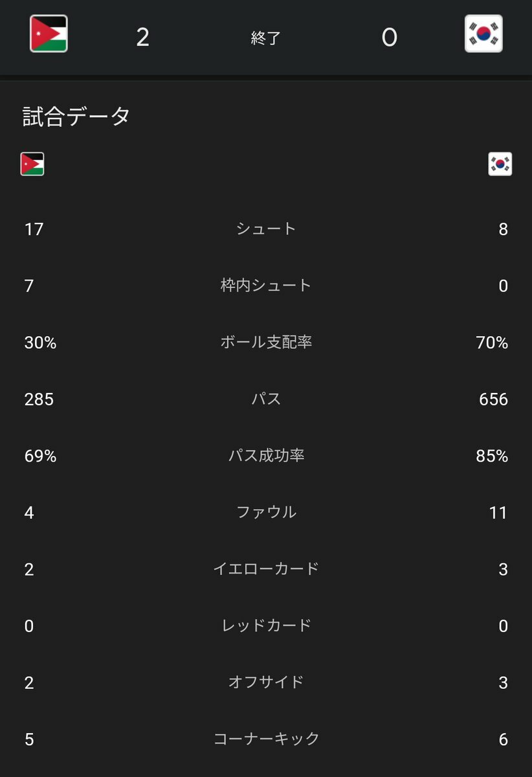Viewport: 532px width, 777px height.
Task: Tap the 試合データ section heading
Action: 76,117
